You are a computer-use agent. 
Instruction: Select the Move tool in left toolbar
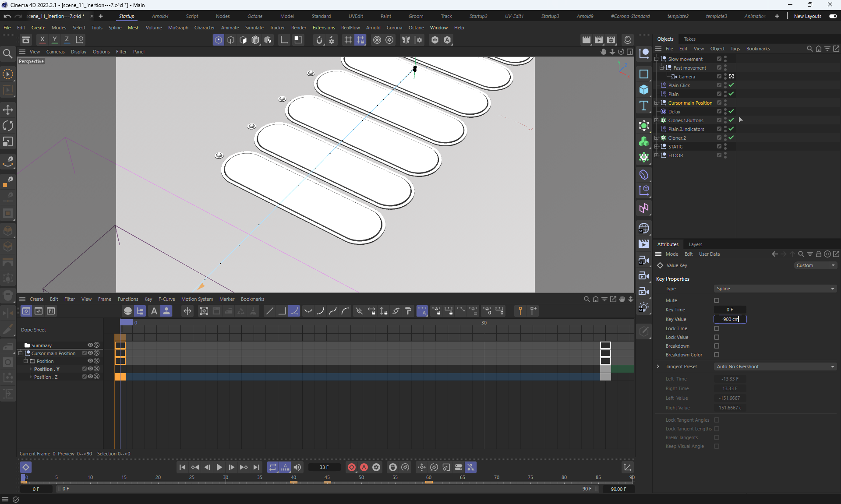8,110
